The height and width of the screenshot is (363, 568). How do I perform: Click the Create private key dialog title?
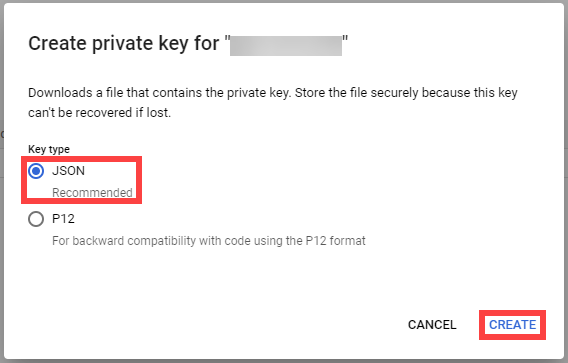pyautogui.click(x=188, y=44)
